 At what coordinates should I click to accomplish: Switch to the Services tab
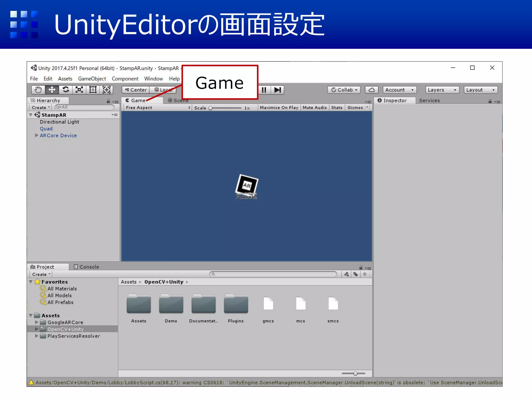[429, 101]
